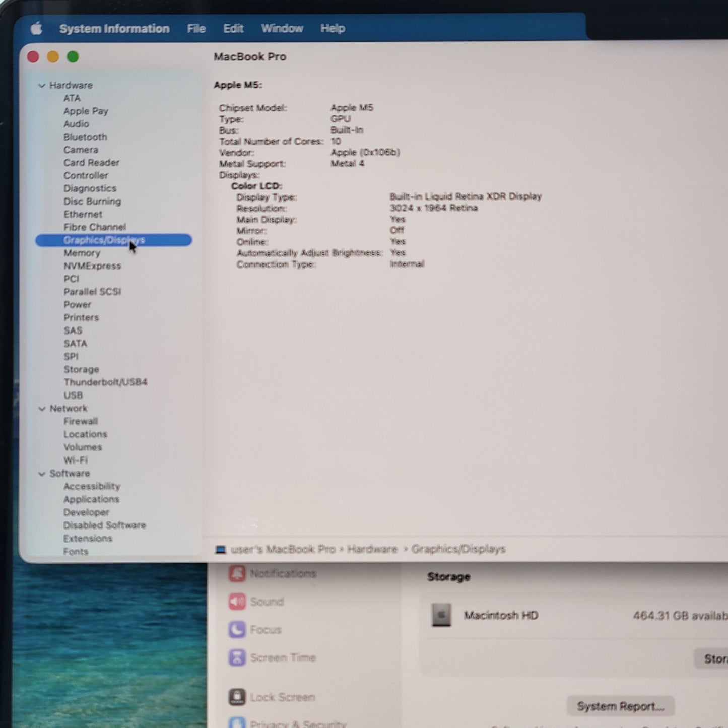Collapse the Network section
Screen dimensions: 728x728
point(42,409)
